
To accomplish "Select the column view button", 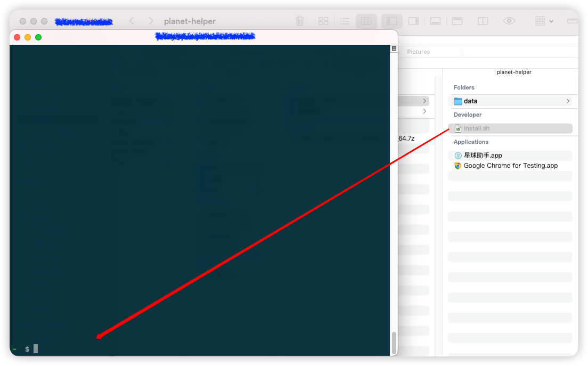I will point(366,21).
